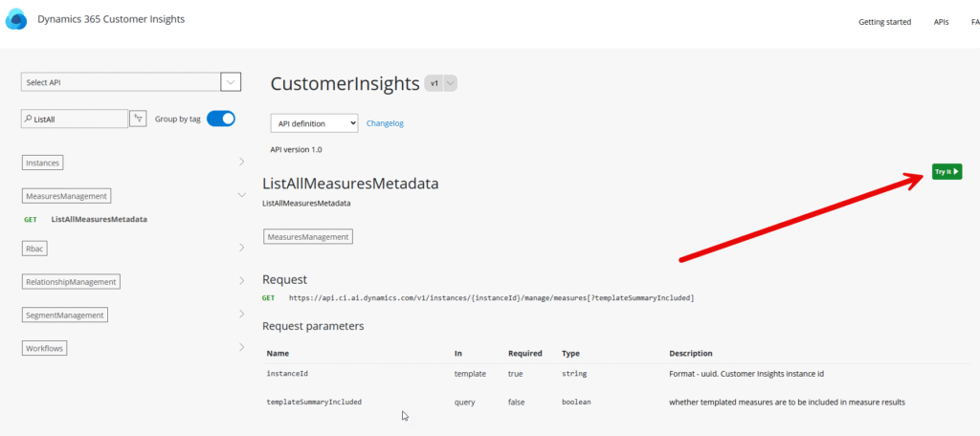Click the green Try it button
980x436 pixels.
(947, 171)
